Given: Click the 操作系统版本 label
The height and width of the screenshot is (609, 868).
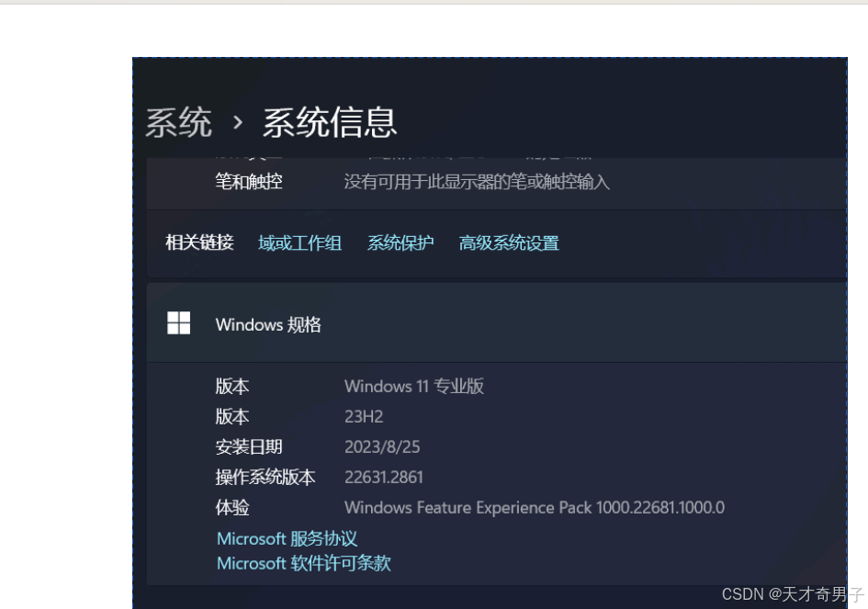Looking at the screenshot, I should tap(265, 477).
